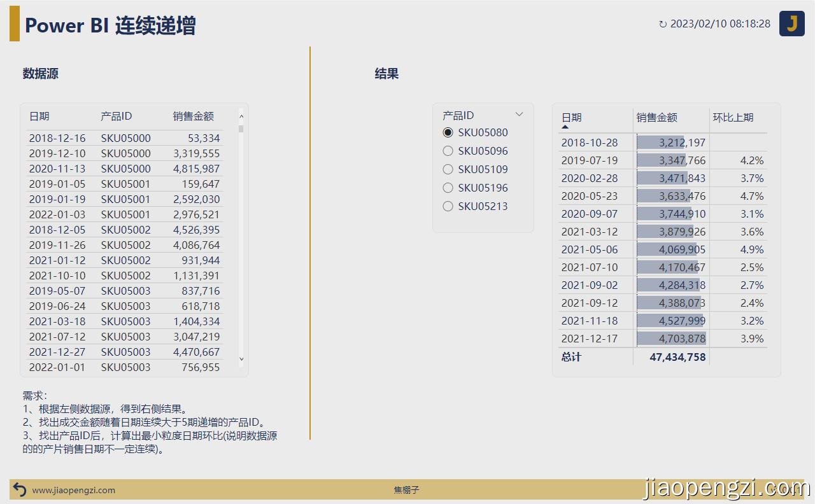815x504 pixels.
Task: Click the 2021-09-12 date cell in results
Action: 590,303
